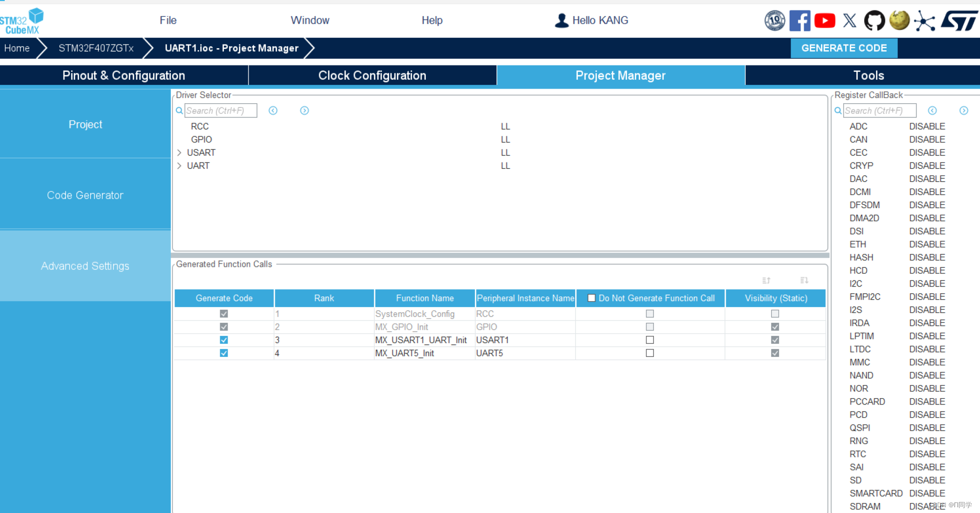Check Do Not Generate for USART1 row
Viewport: 980px width, 513px height.
point(650,340)
